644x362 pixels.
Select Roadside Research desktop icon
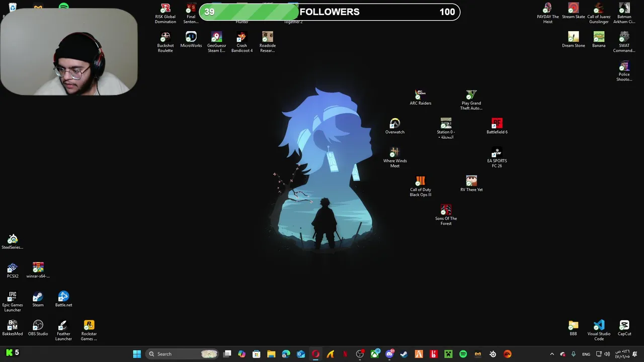267,42
